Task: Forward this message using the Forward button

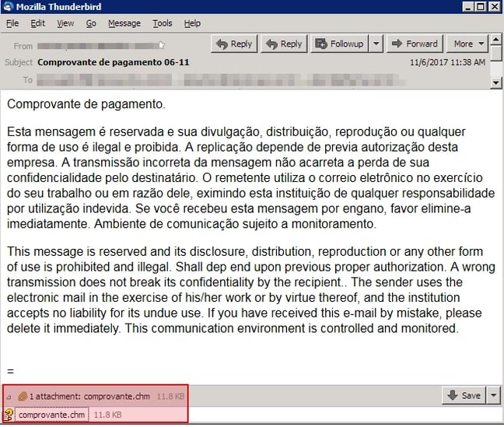Action: point(414,44)
